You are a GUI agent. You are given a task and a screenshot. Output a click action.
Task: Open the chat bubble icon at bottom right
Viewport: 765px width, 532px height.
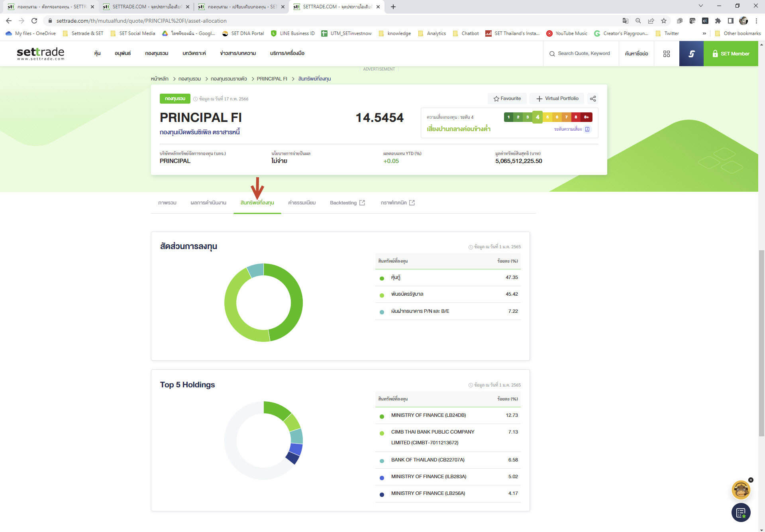click(x=741, y=512)
